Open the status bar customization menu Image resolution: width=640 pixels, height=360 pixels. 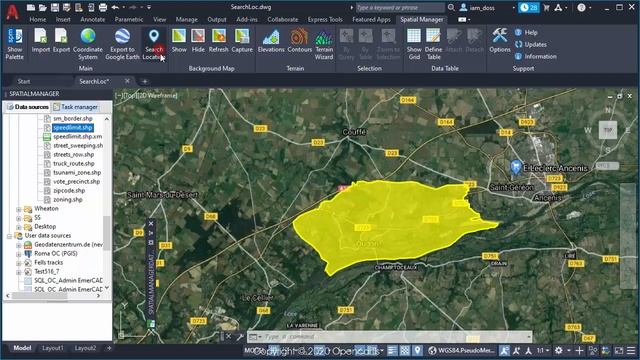[631, 350]
